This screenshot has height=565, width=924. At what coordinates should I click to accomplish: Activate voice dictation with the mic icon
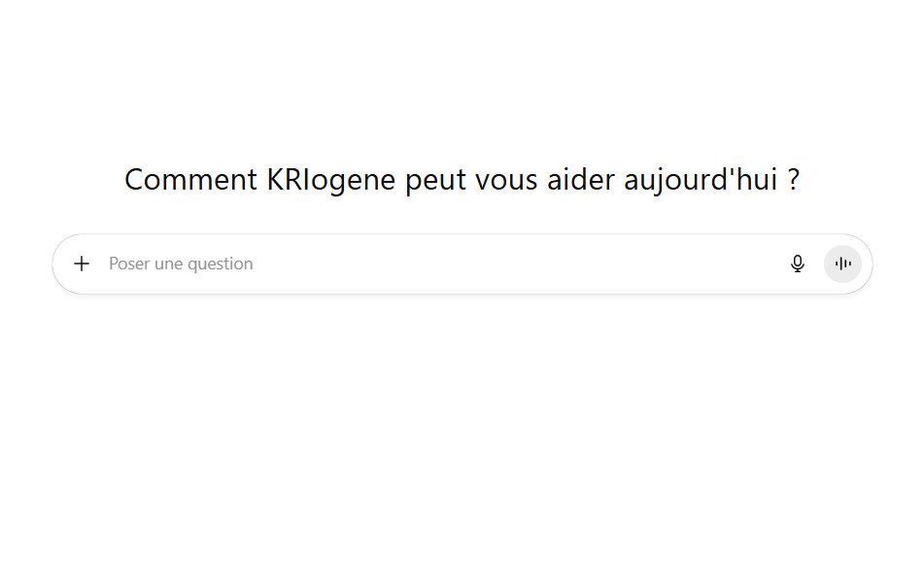point(798,264)
